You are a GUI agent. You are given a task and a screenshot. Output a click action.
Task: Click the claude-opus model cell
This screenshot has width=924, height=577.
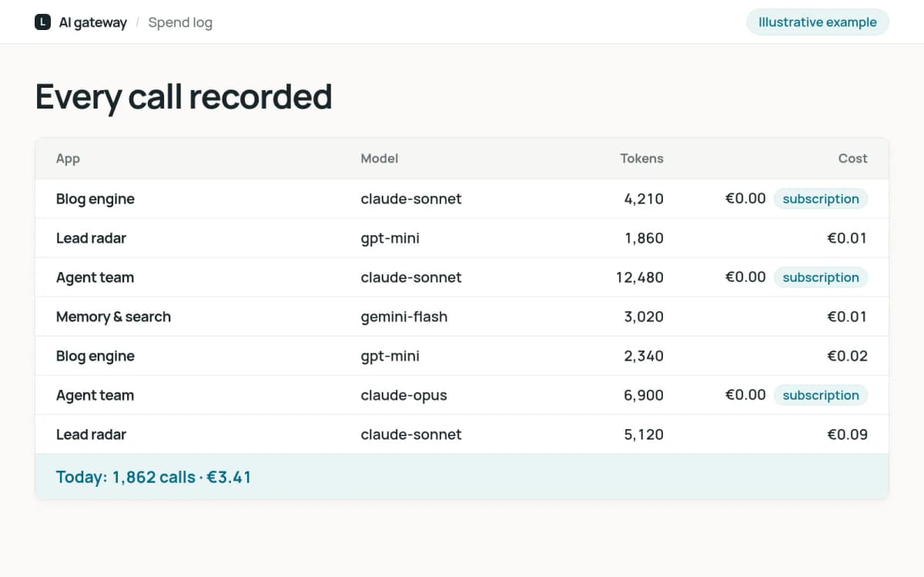tap(404, 395)
